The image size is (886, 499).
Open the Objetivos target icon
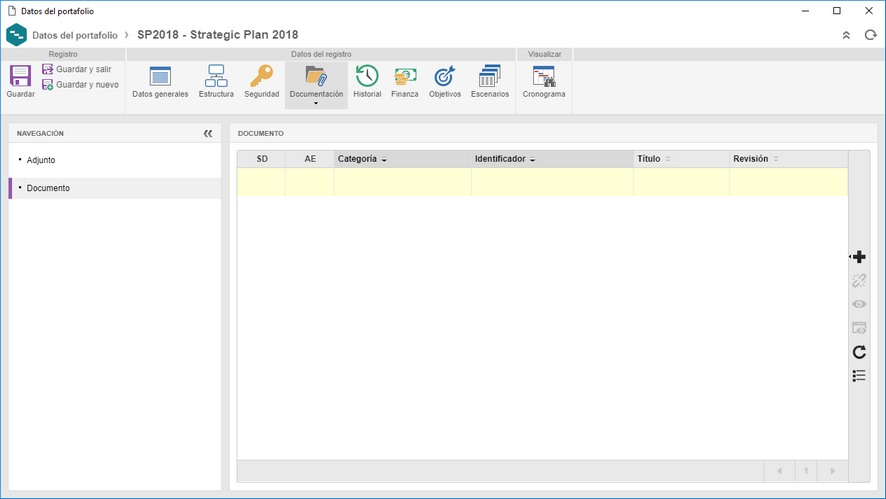(445, 76)
